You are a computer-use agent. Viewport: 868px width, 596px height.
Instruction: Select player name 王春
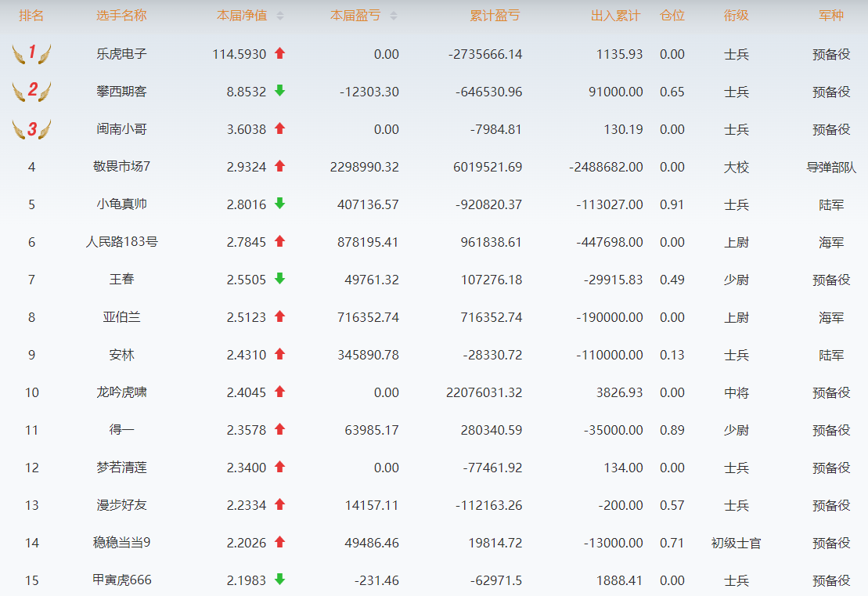pyautogui.click(x=122, y=279)
